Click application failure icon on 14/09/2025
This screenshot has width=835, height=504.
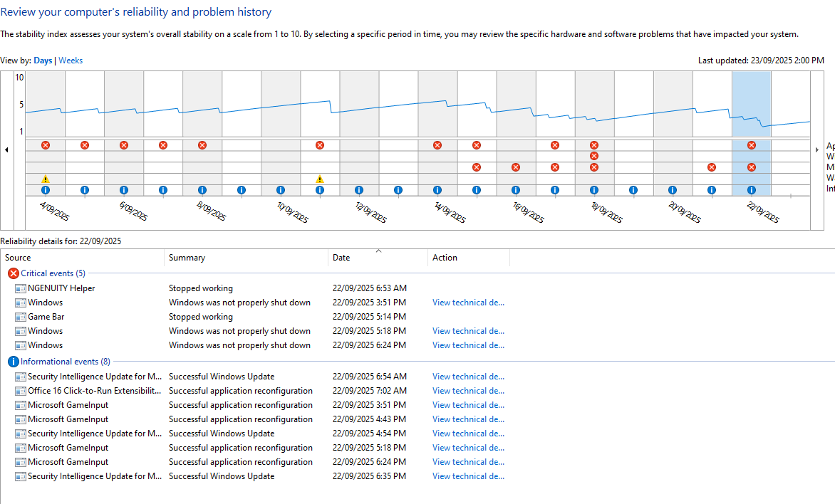[437, 145]
